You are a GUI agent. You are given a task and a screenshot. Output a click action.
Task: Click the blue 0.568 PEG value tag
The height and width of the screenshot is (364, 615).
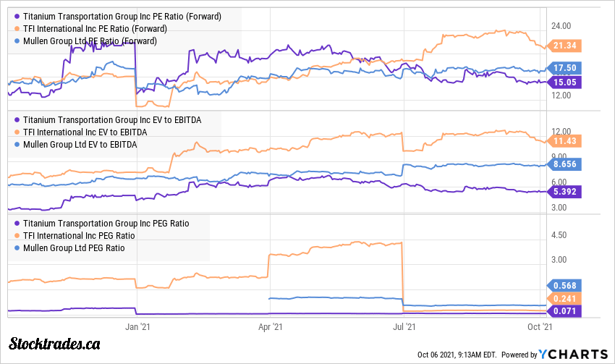click(568, 284)
